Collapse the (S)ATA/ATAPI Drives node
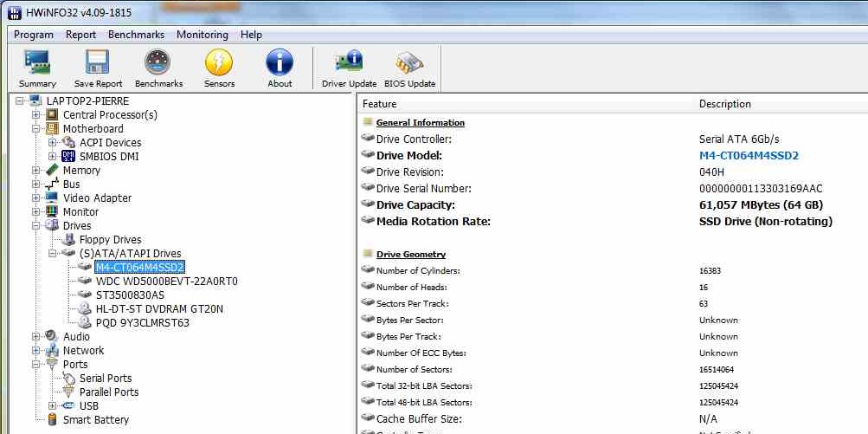 [x=53, y=253]
